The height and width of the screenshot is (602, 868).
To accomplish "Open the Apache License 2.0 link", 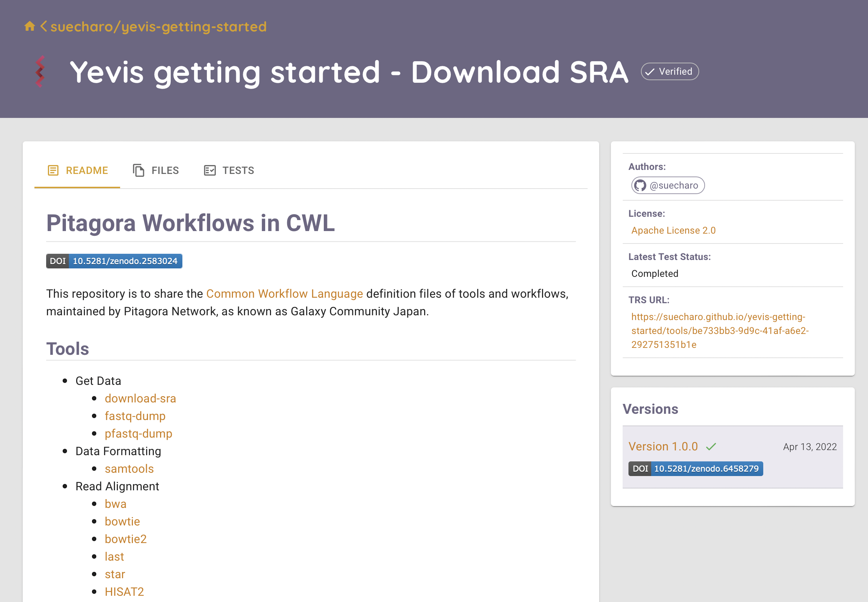I will pyautogui.click(x=674, y=230).
